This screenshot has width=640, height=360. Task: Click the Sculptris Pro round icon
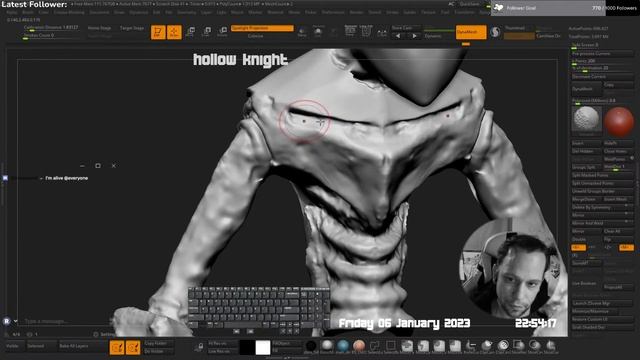tap(495, 32)
